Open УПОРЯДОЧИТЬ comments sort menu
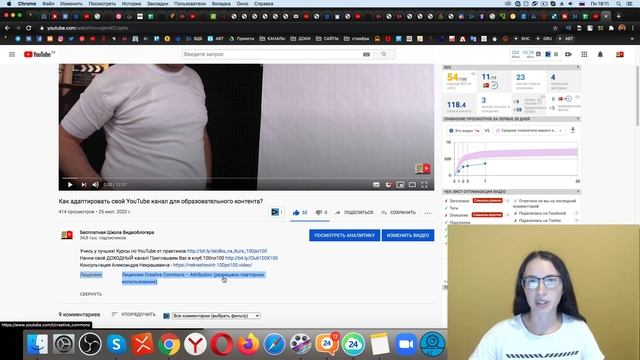The width and height of the screenshot is (640, 360). coord(133,314)
